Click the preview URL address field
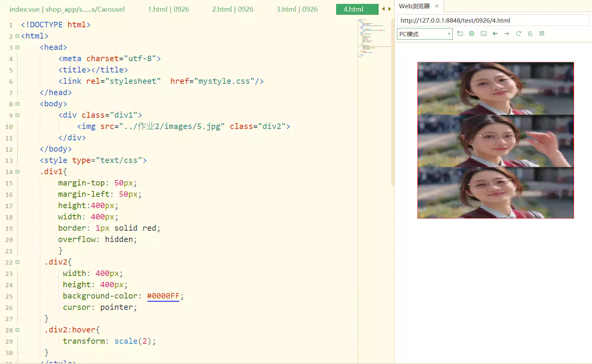 click(x=493, y=20)
